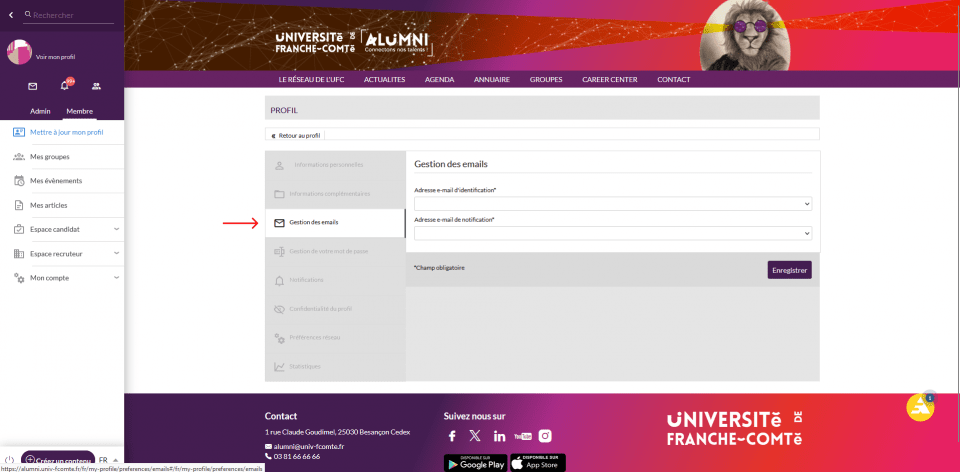This screenshot has width=960, height=472.
Task: Open the messages envelope icon
Action: 32,86
